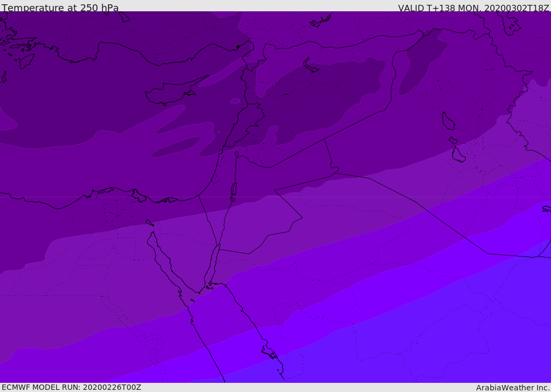Click the ArabiaWeather Inc credit text
Viewport: 551px width, 392px height.
point(512,388)
